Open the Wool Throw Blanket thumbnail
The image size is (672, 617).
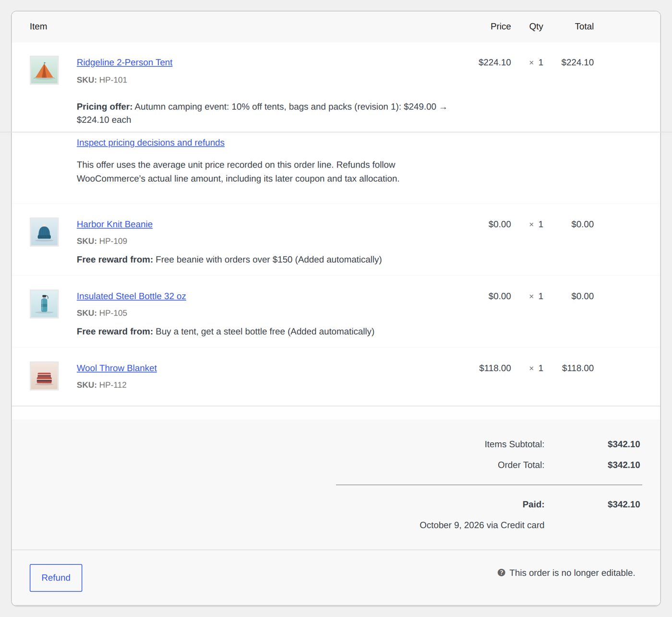click(x=44, y=376)
